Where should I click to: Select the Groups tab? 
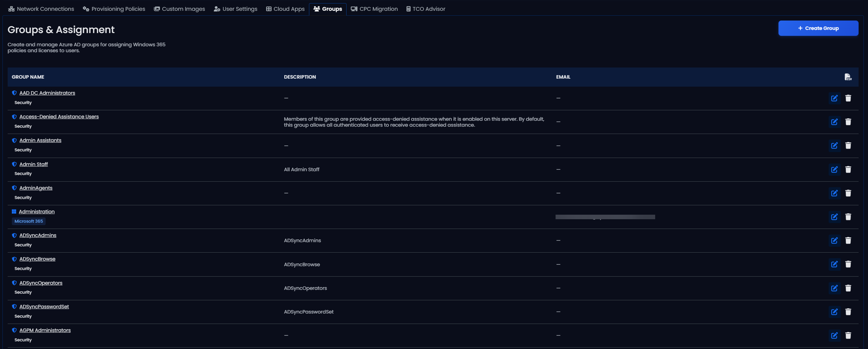(328, 9)
